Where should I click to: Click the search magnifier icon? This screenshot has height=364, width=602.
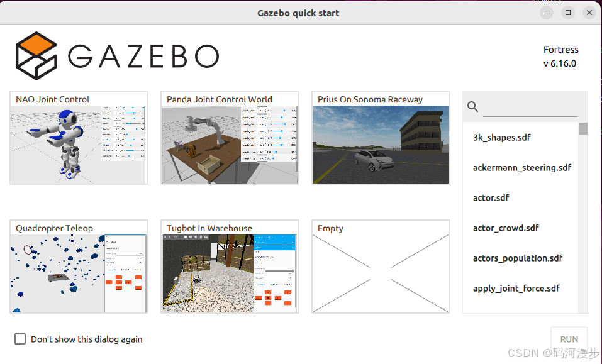[472, 107]
